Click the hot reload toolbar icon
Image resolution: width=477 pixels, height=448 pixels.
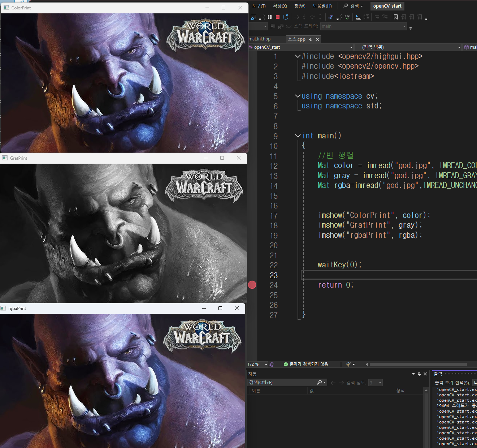[x=331, y=17]
